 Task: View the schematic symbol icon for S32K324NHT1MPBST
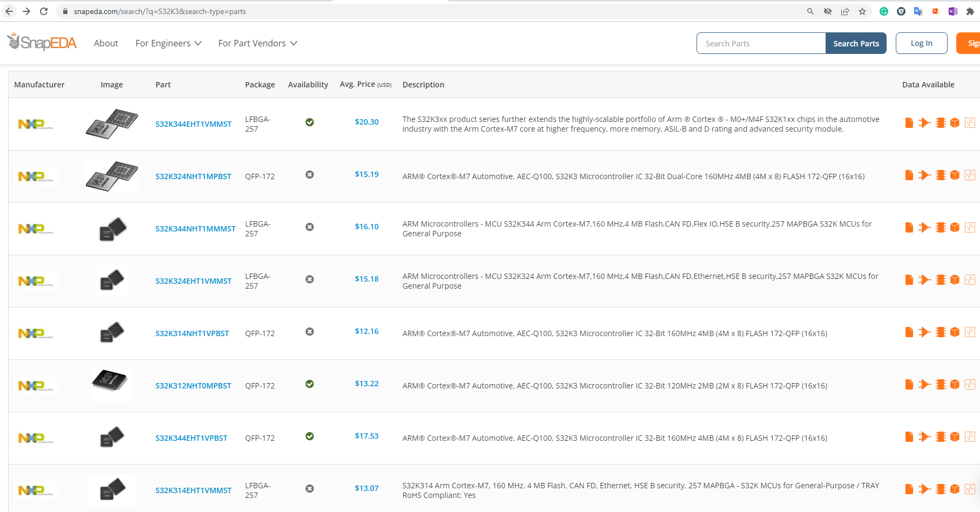click(x=924, y=175)
